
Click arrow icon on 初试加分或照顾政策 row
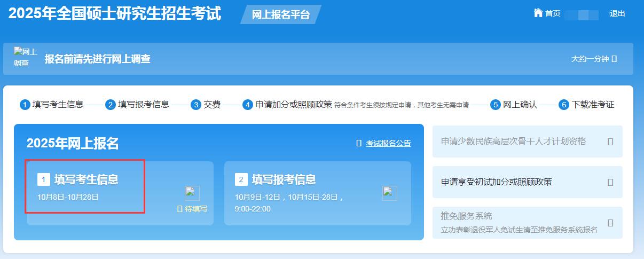point(610,182)
